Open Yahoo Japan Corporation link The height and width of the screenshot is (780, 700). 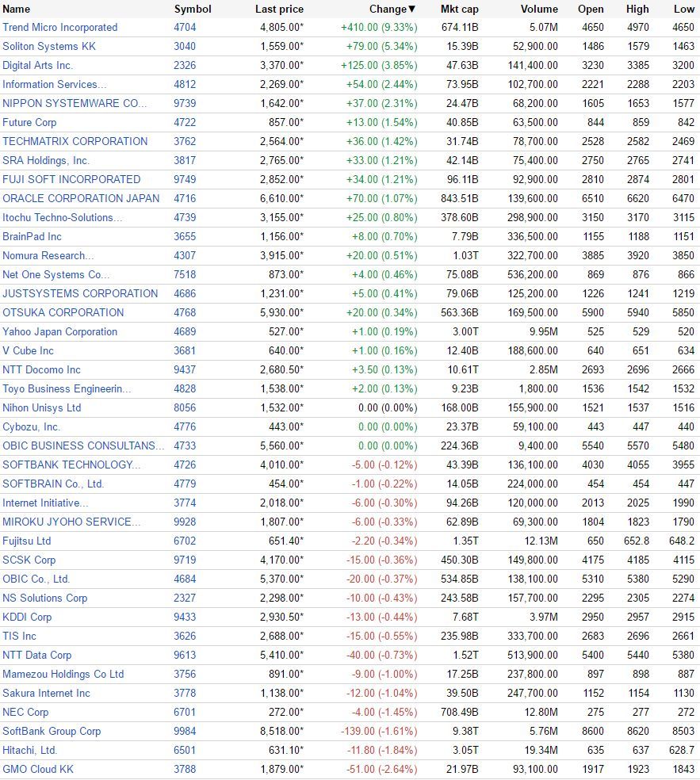click(59, 331)
